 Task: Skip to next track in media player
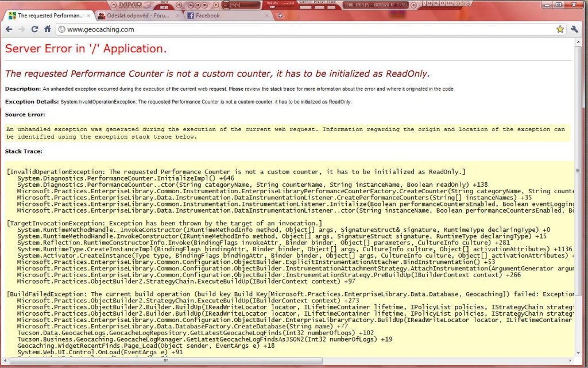point(216,5)
